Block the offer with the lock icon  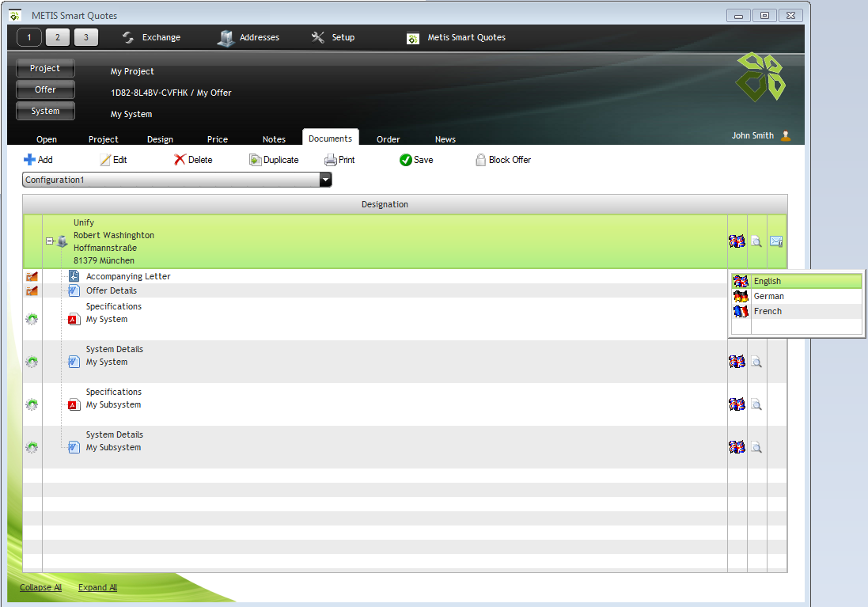[x=480, y=160]
